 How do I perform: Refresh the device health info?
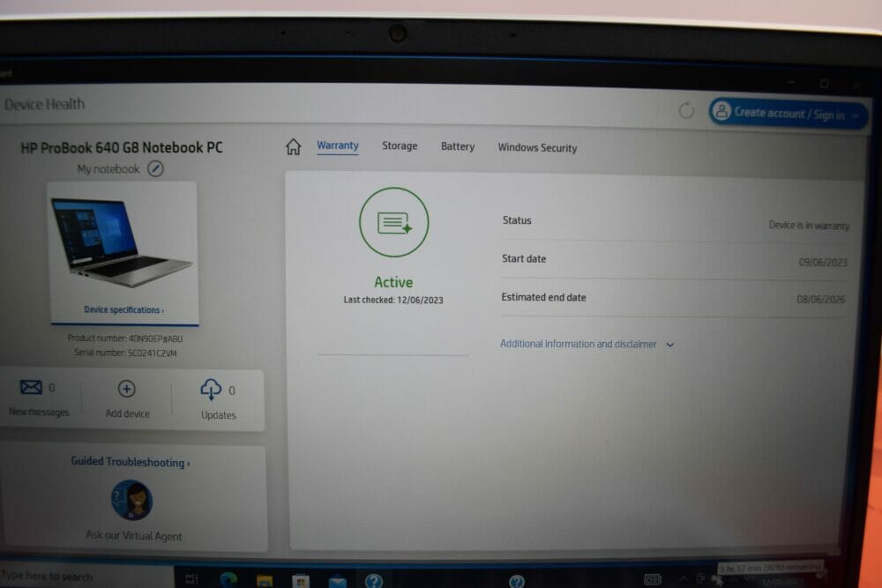coord(685,111)
